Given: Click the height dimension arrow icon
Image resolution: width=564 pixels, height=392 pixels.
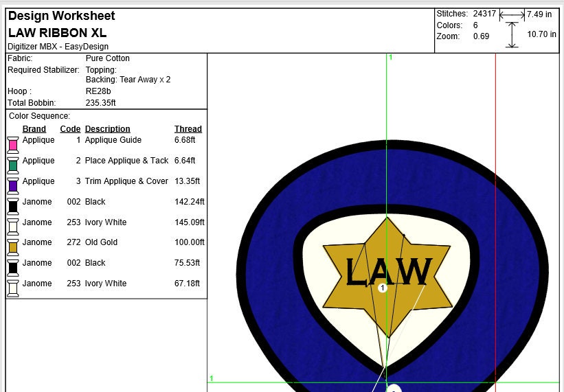Looking at the screenshot, I should (512, 35).
